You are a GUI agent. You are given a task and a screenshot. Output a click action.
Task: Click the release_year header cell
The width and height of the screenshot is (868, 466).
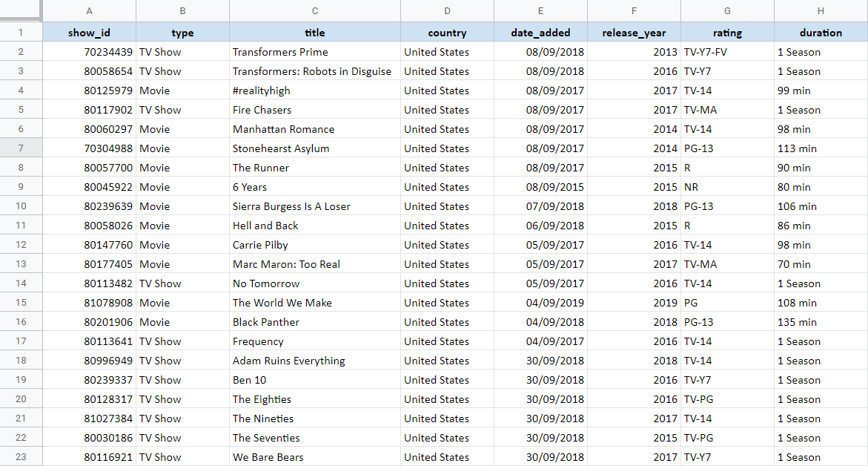pos(634,33)
